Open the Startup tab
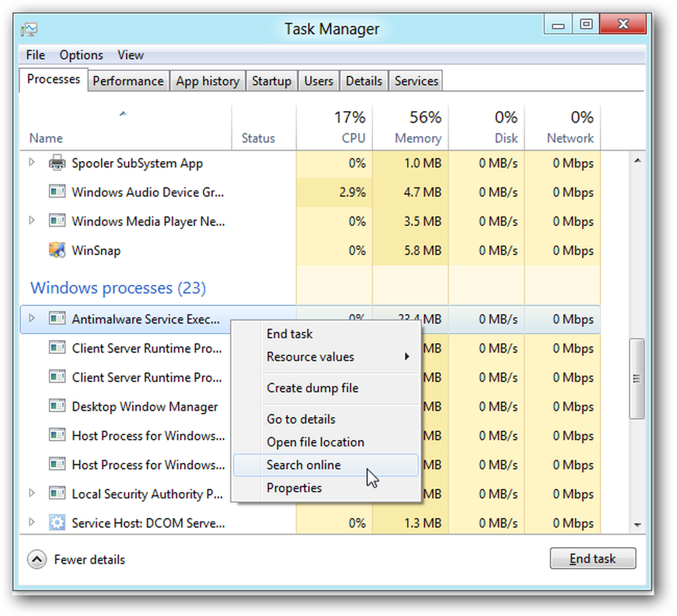 (x=271, y=81)
